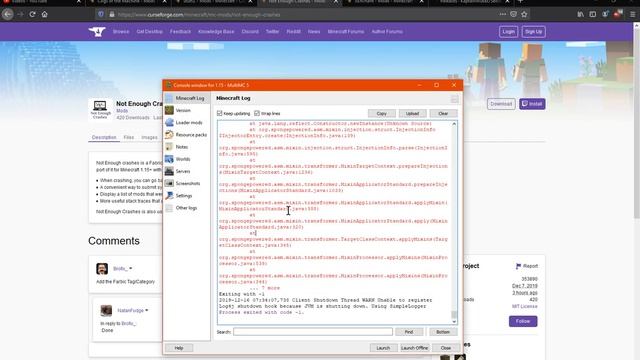This screenshot has width=640, height=360.
Task: Click the Launch button
Action: (x=383, y=348)
